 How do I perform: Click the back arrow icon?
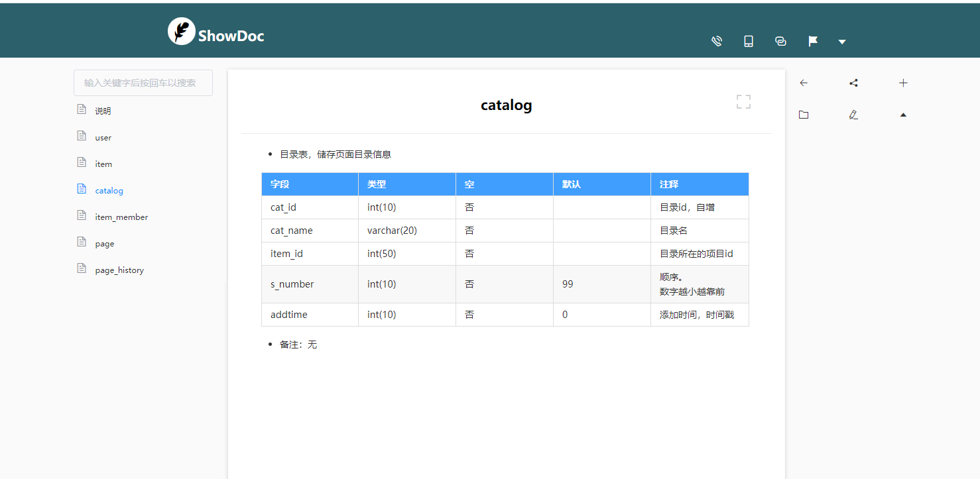tap(804, 83)
